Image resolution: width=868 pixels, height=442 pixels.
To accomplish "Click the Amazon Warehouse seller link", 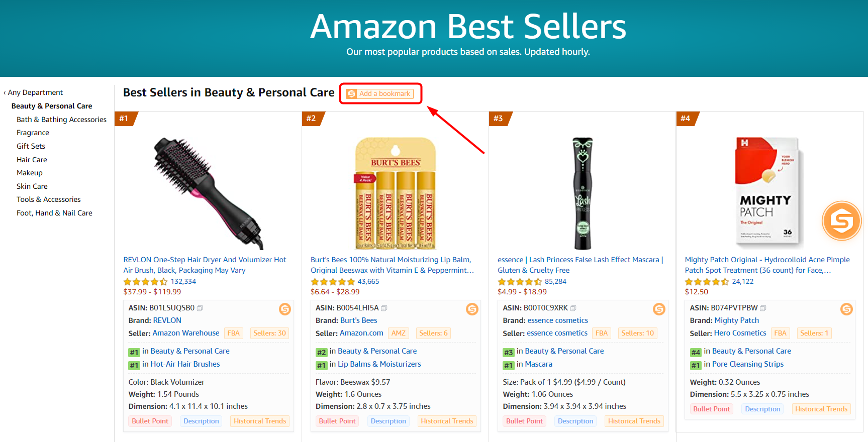I will [186, 333].
